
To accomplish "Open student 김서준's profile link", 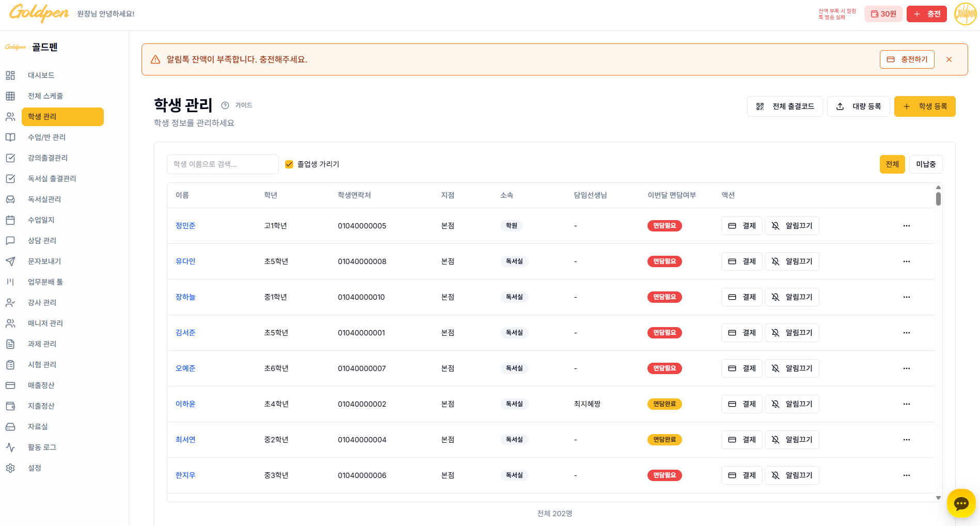I will [185, 333].
